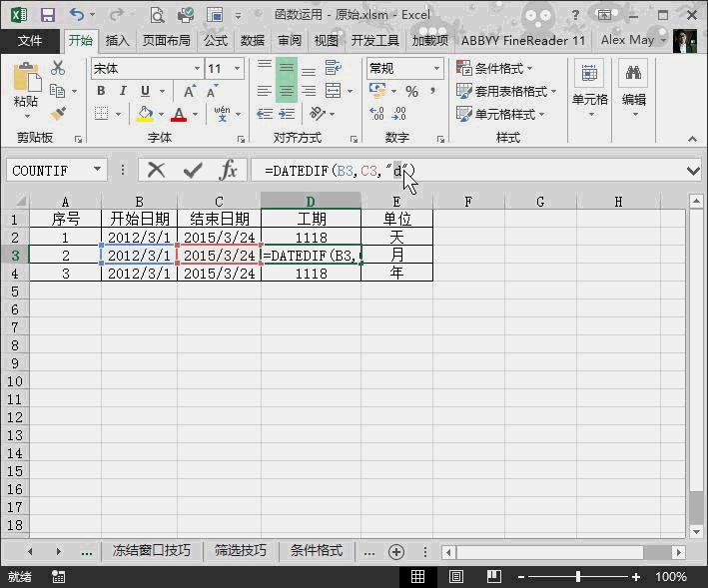This screenshot has width=708, height=588.
Task: Open the 冻结窗口技巧 sheet
Action: 151,550
